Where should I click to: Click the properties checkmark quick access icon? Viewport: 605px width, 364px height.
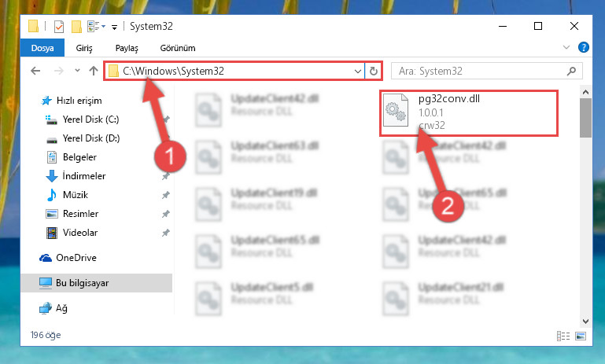pyautogui.click(x=59, y=27)
